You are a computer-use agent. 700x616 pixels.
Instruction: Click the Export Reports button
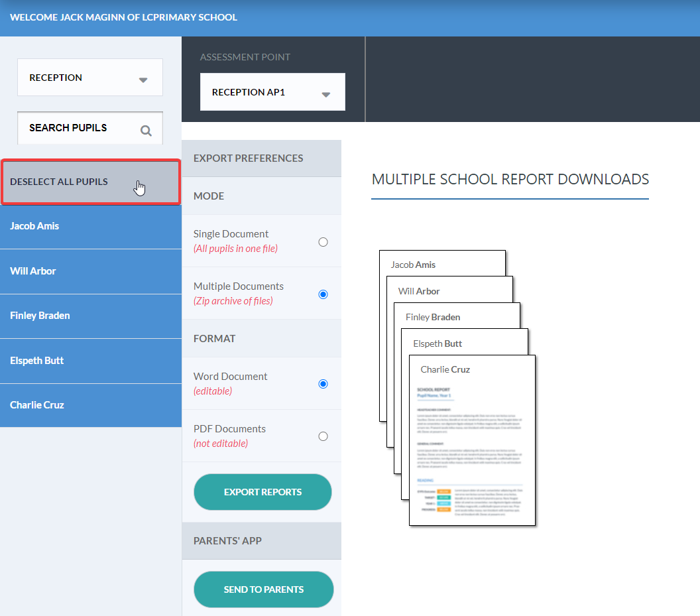[262, 492]
